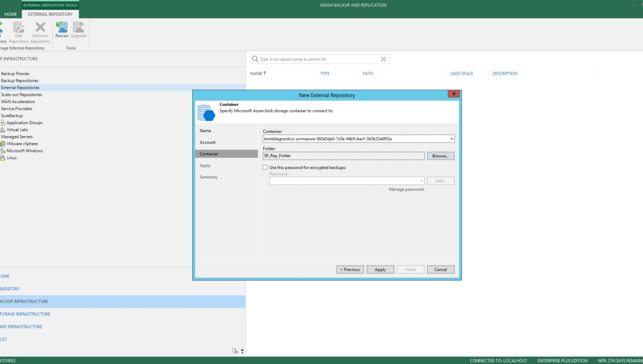This screenshot has height=364, width=643.
Task: Sort by the TYPE column header
Action: tap(325, 74)
